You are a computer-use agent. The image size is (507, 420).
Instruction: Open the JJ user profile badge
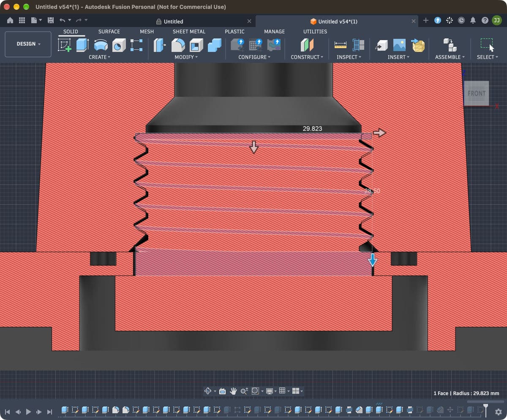click(497, 20)
